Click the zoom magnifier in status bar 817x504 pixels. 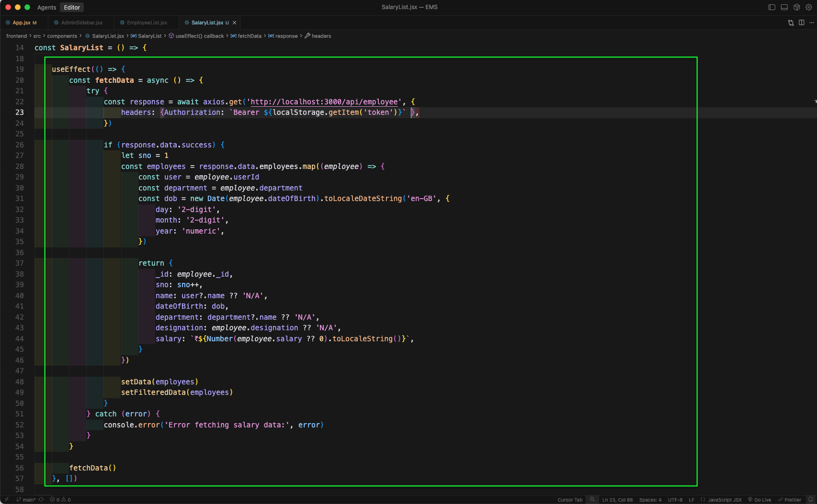[x=592, y=499]
